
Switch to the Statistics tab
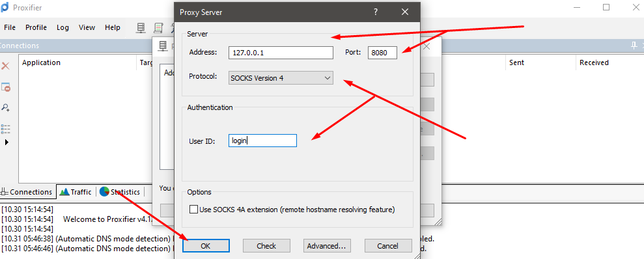pos(120,192)
